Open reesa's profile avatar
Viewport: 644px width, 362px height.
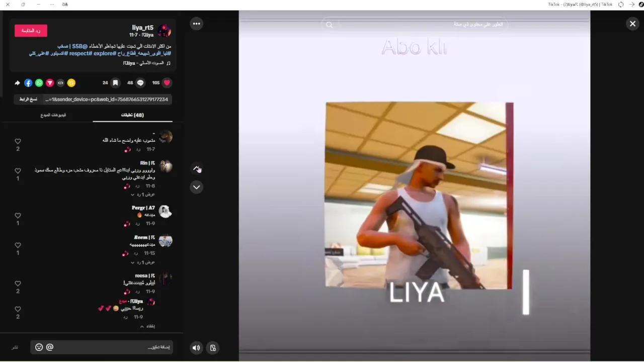pyautogui.click(x=166, y=279)
